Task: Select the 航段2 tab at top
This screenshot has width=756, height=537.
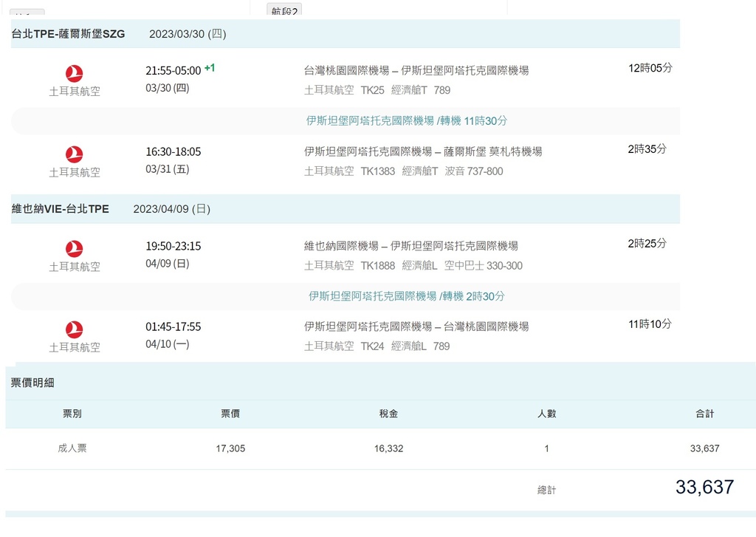Action: (x=284, y=10)
